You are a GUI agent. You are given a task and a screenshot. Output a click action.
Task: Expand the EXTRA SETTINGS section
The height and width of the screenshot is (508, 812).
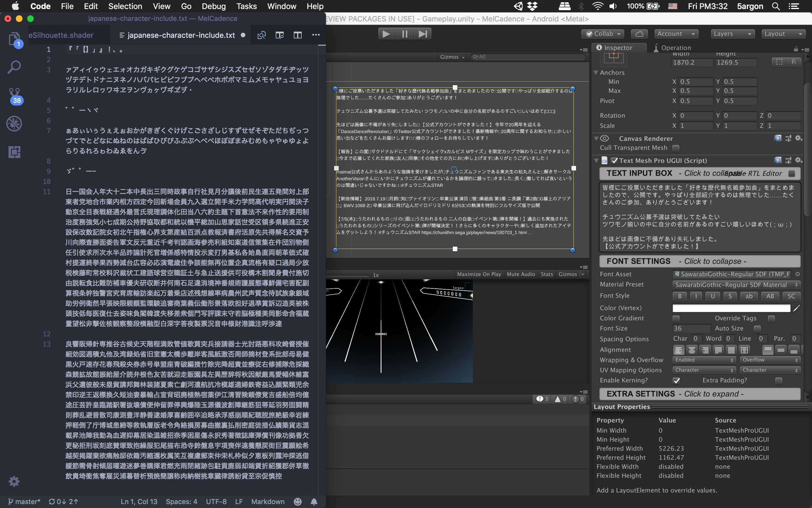click(700, 394)
